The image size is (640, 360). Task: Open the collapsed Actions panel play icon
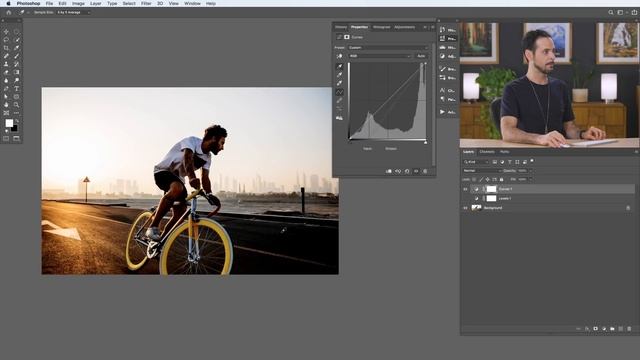coord(442,112)
